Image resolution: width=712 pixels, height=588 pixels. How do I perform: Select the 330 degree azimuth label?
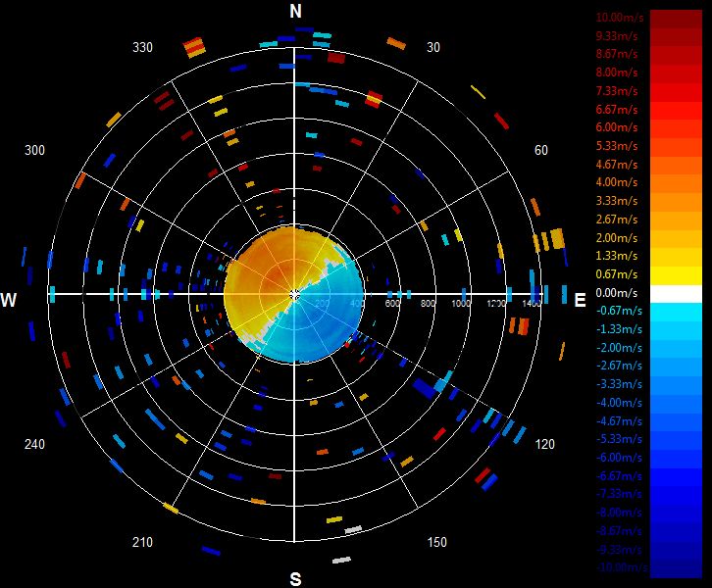(x=142, y=48)
